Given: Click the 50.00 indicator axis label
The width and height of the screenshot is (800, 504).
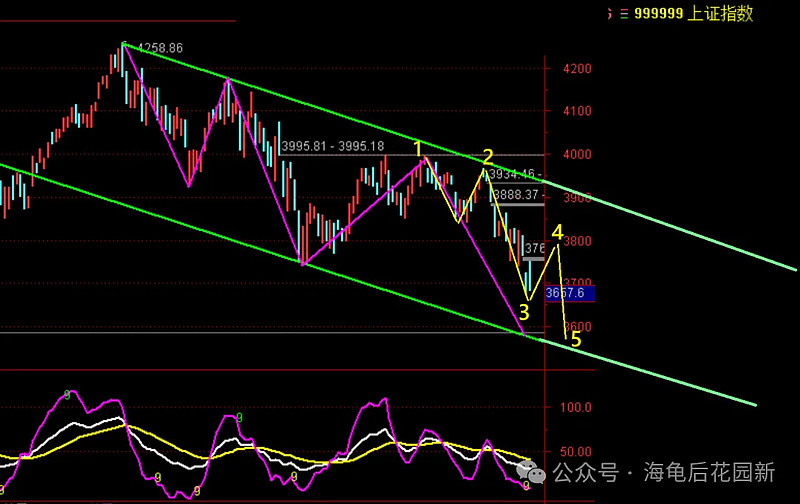Looking at the screenshot, I should click(x=576, y=451).
